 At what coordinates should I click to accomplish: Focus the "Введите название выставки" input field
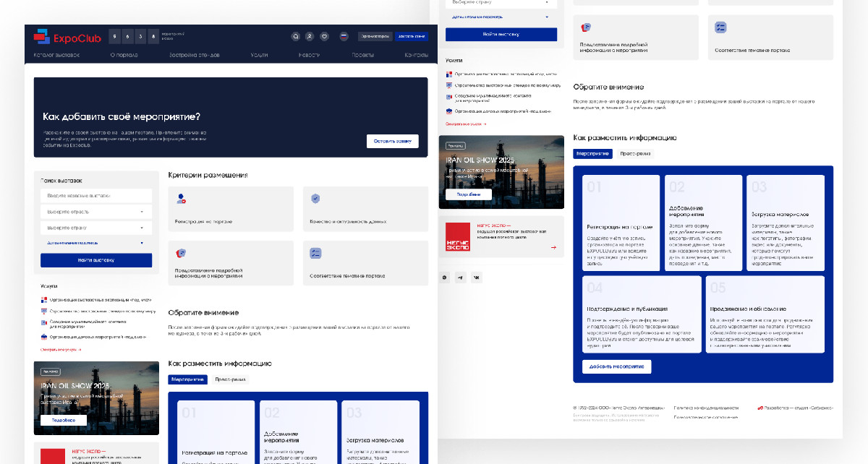coord(96,196)
